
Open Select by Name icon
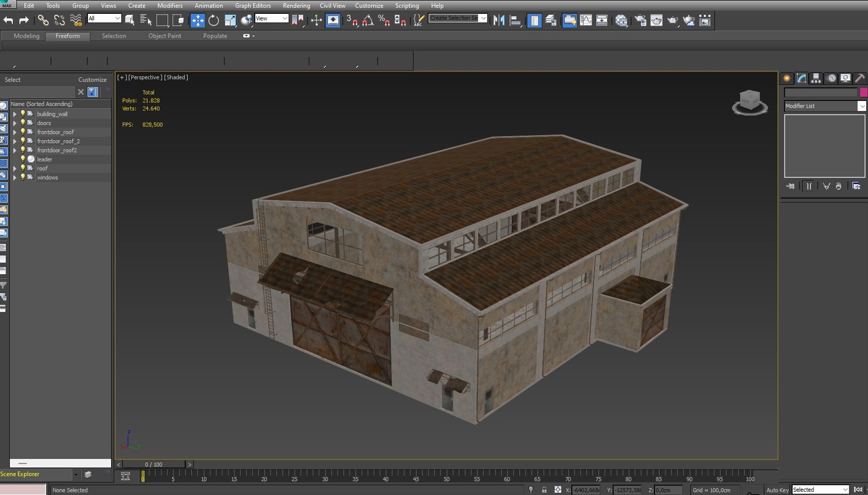point(146,20)
